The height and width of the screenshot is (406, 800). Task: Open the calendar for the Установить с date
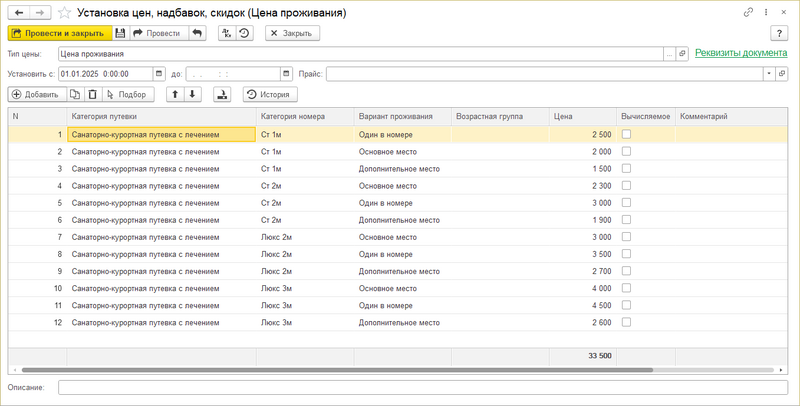pyautogui.click(x=160, y=73)
